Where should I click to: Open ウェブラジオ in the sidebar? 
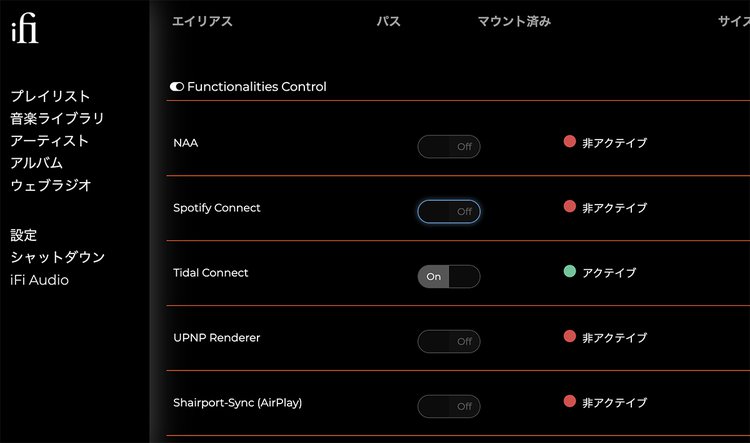[51, 185]
